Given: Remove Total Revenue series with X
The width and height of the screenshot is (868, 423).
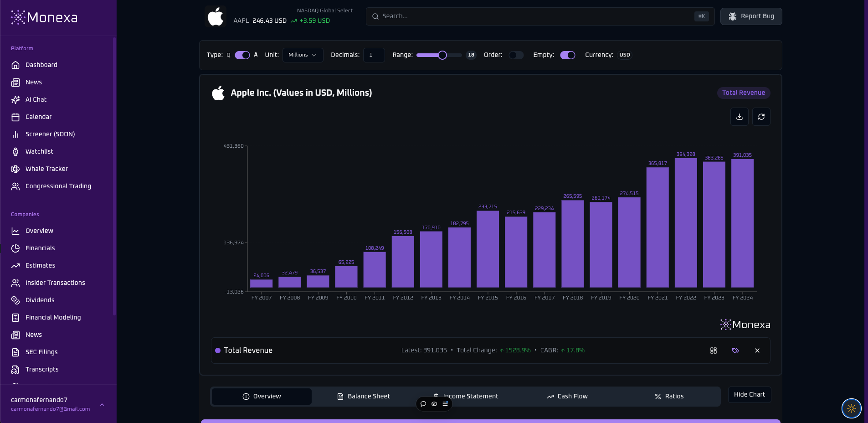Looking at the screenshot, I should (x=757, y=351).
